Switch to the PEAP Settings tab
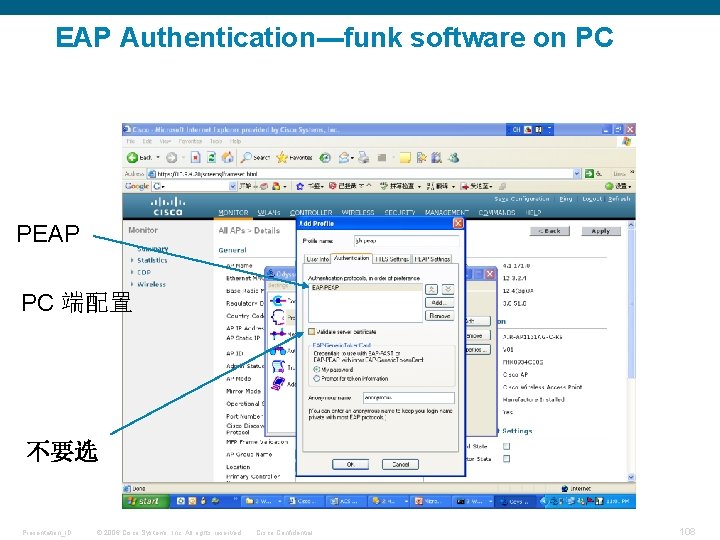Viewport: 720px width, 540px height. (432, 259)
